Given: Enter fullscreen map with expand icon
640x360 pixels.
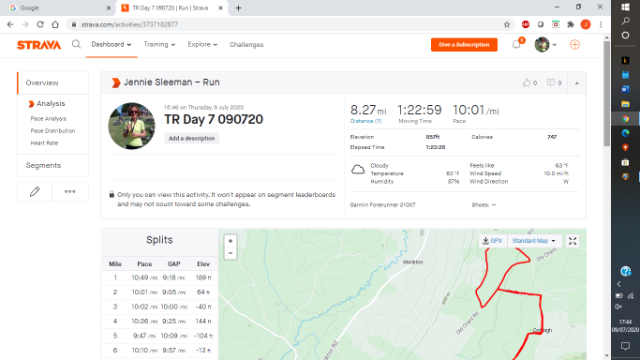Looking at the screenshot, I should (573, 241).
